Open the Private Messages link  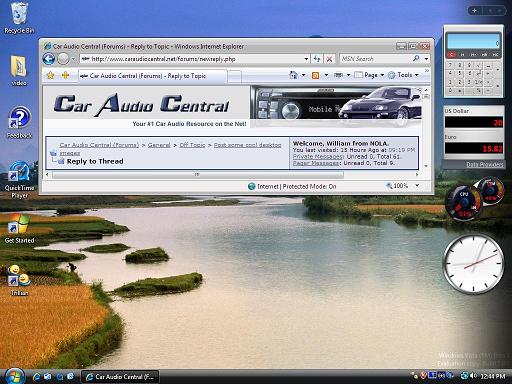pos(318,156)
